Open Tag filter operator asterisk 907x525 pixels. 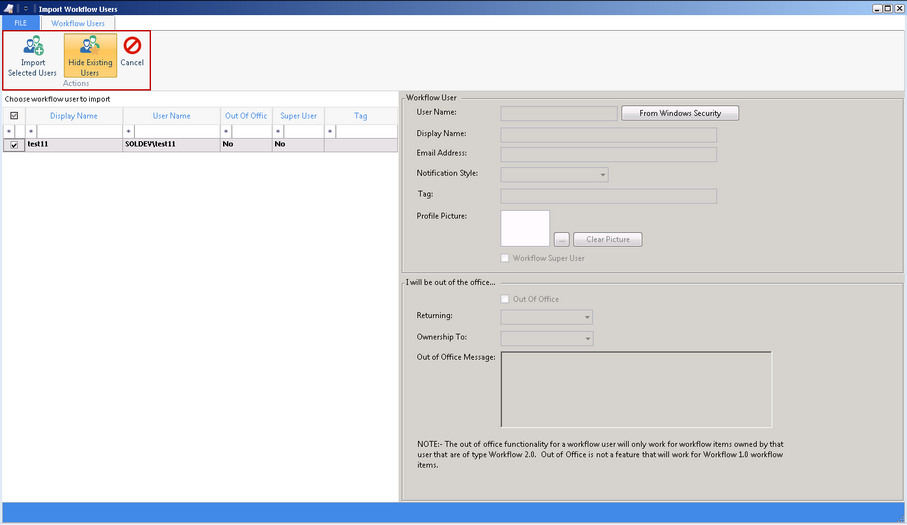coord(330,132)
